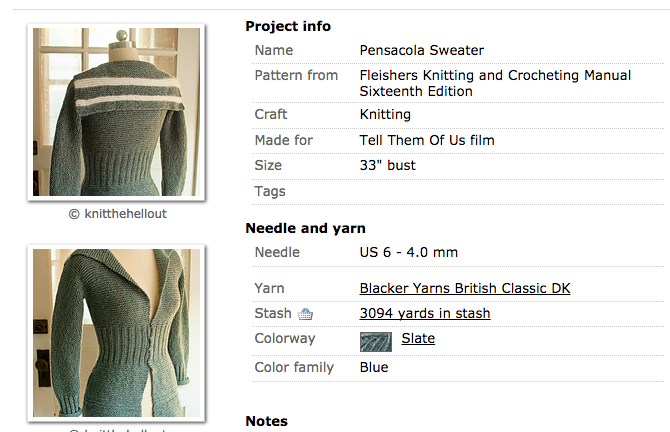
Task: Select the Pensacola Sweater name text
Action: (421, 50)
